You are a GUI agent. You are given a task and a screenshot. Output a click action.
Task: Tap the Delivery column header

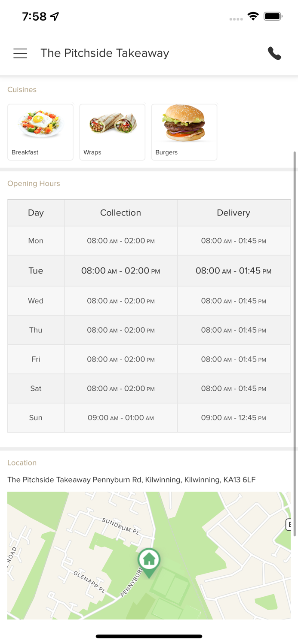(233, 213)
